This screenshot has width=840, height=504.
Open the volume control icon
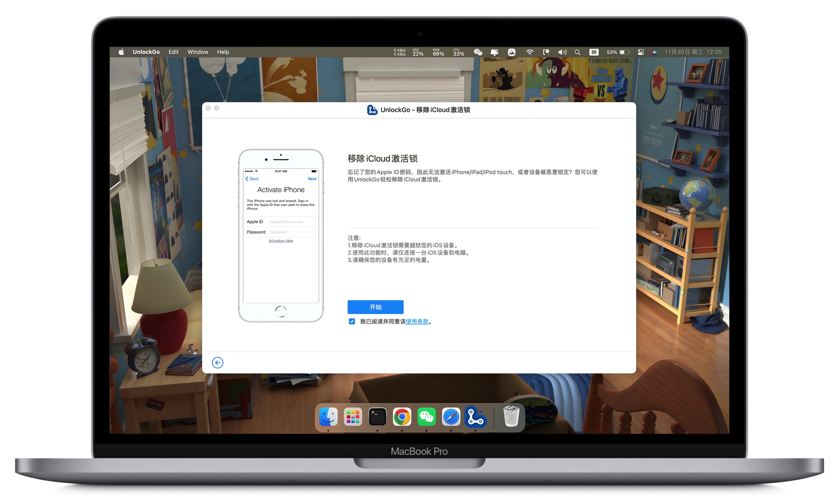click(x=562, y=52)
